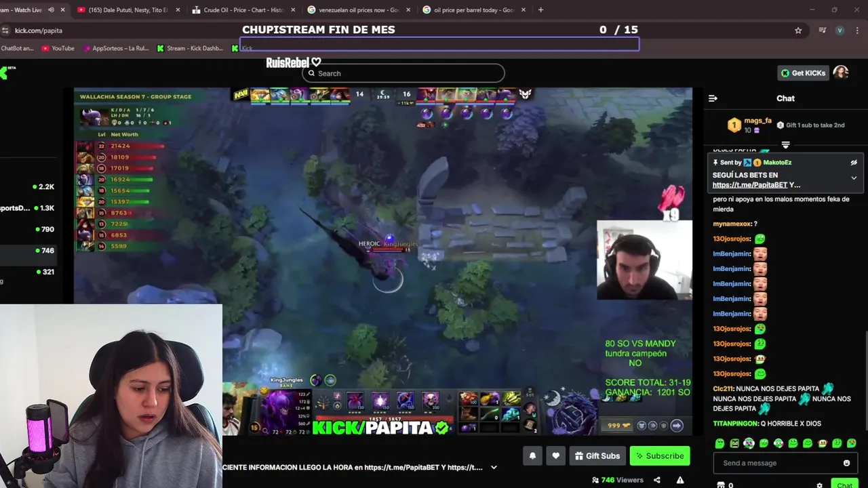Open the Chrome profile avatar
This screenshot has width=868, height=488.
tap(840, 30)
